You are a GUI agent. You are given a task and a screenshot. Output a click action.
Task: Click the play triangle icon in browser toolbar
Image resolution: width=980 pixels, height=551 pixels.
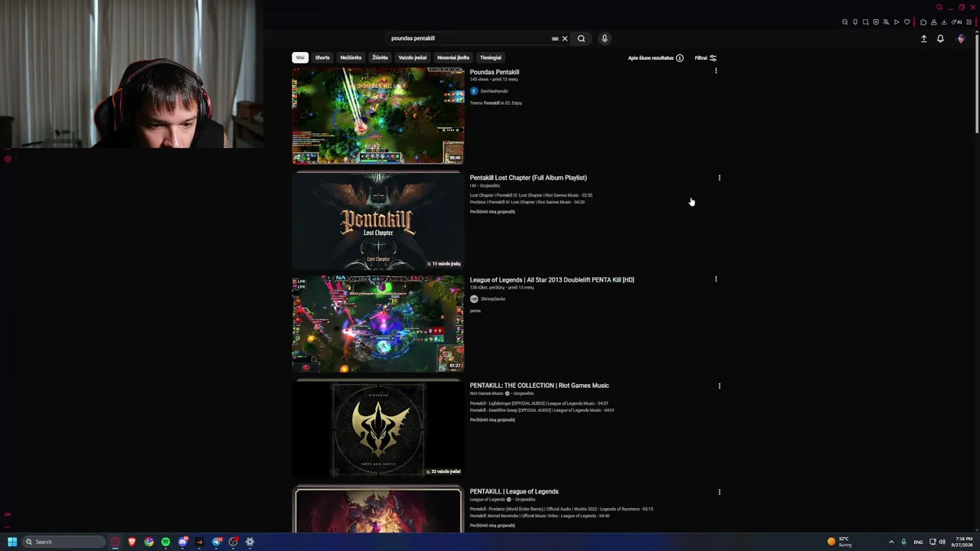[x=897, y=22]
